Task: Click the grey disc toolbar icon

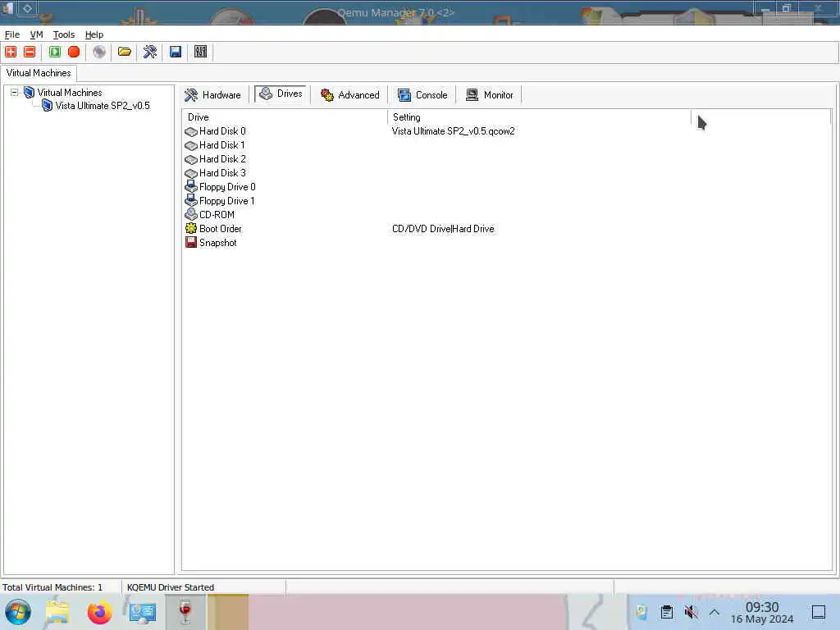Action: click(99, 52)
